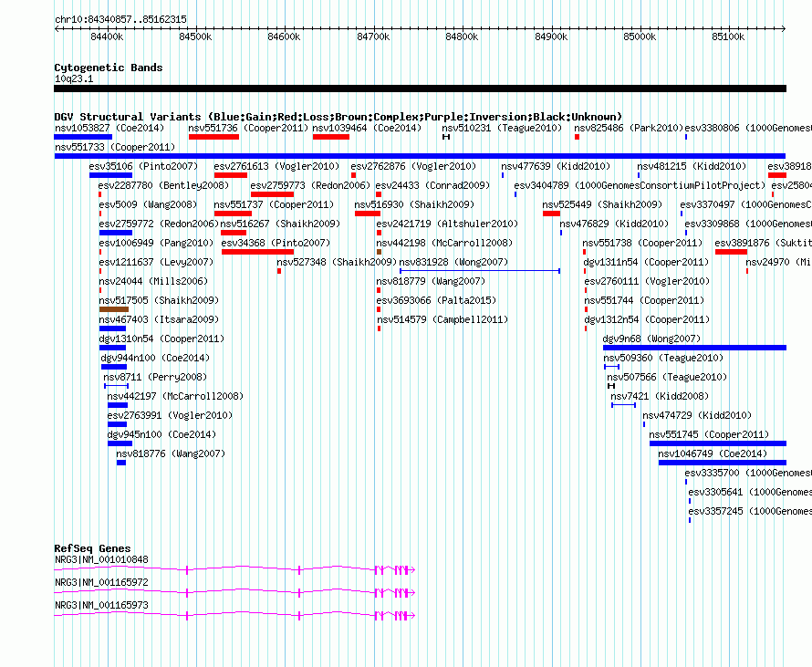Viewport: 812px width, 667px height.
Task: Click nsv517505 (Shaikh2009) label
Action: [x=159, y=300]
